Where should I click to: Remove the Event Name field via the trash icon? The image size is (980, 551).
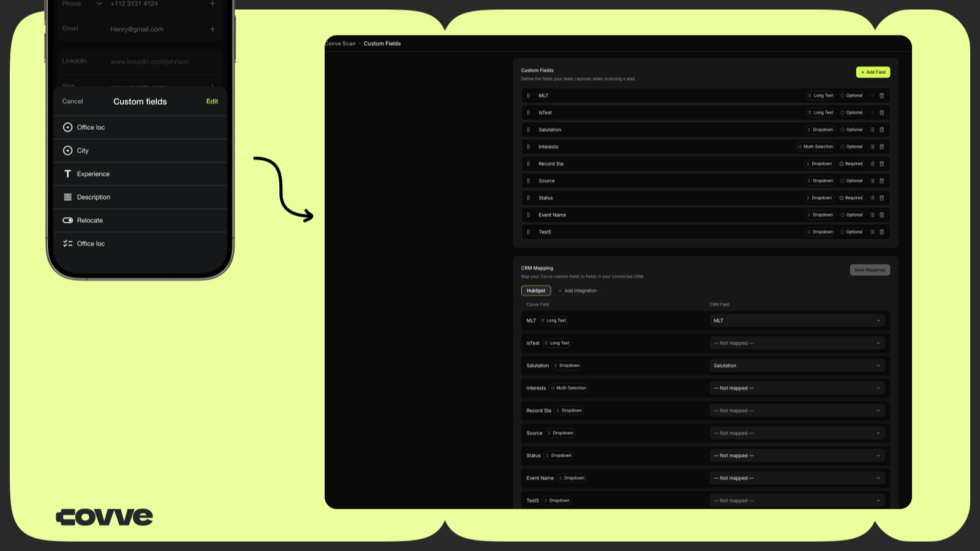882,215
